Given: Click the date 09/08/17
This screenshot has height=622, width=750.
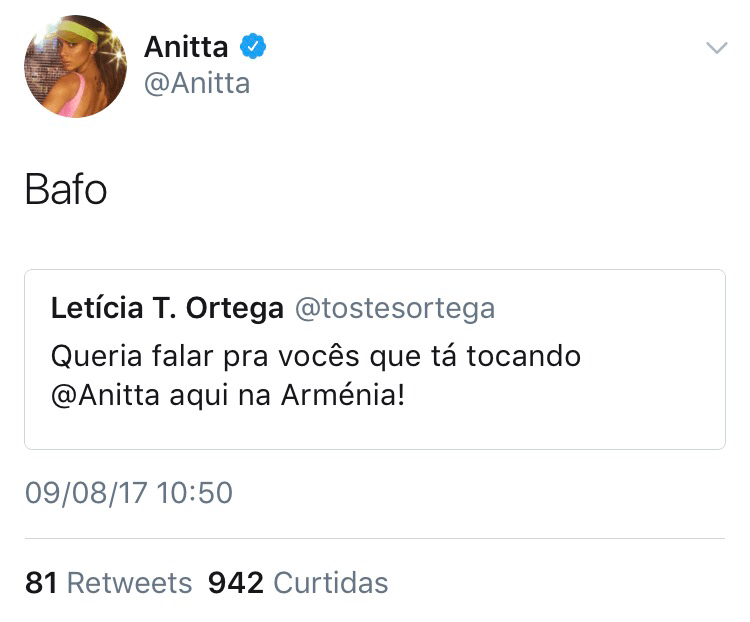Looking at the screenshot, I should [84, 492].
